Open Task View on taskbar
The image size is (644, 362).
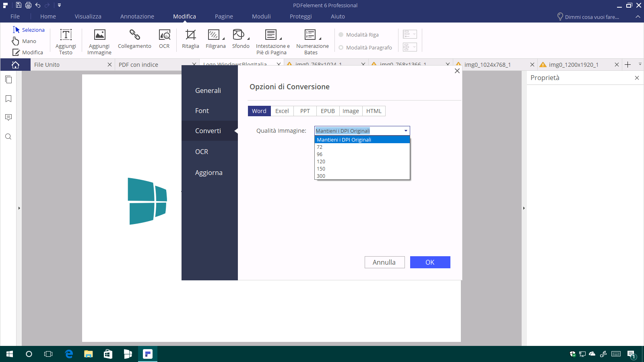(48, 354)
